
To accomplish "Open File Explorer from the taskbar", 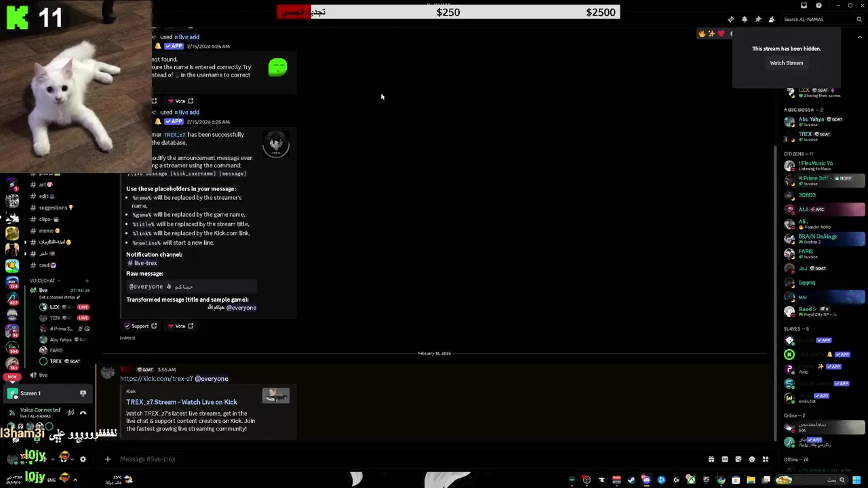I will tap(751, 480).
